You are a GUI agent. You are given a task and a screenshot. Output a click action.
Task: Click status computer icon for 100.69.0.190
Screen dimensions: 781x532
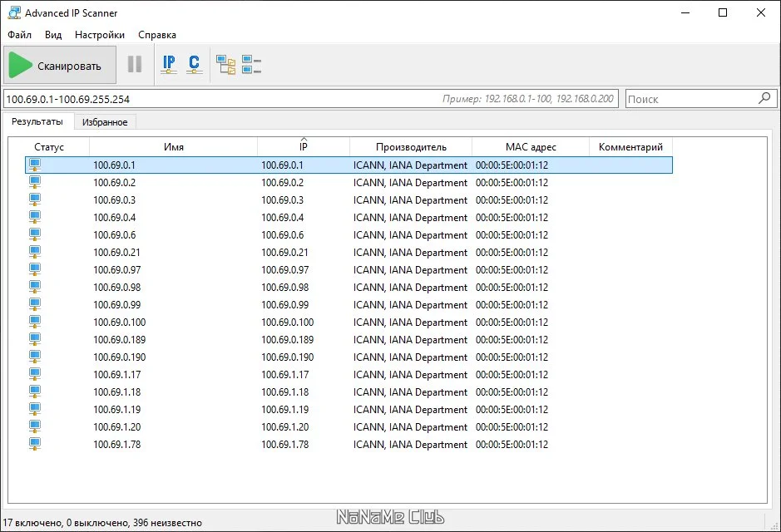[x=34, y=357]
